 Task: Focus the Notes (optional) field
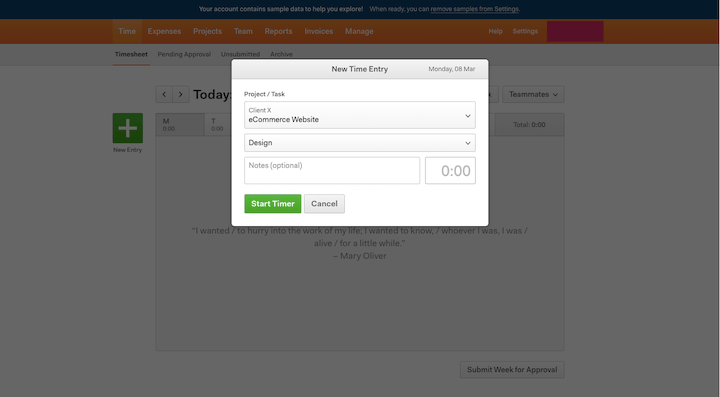[x=332, y=170]
